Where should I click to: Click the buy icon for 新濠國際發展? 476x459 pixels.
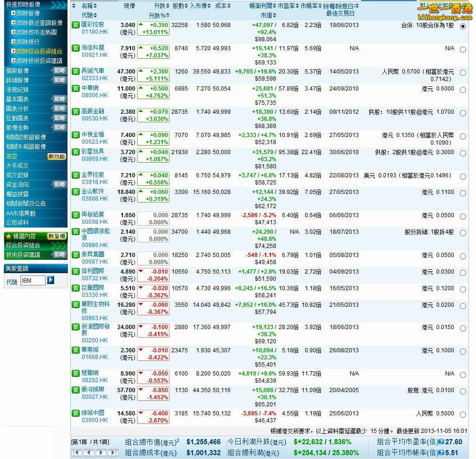click(75, 327)
